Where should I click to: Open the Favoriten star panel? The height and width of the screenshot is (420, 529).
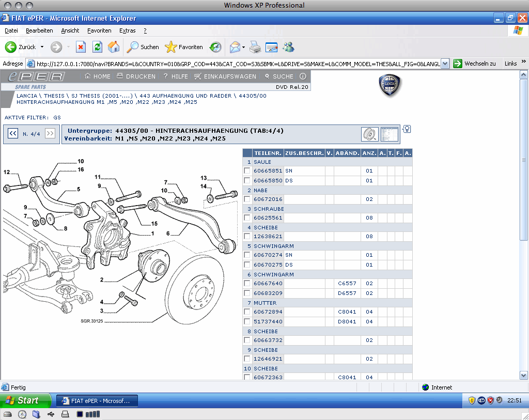184,47
